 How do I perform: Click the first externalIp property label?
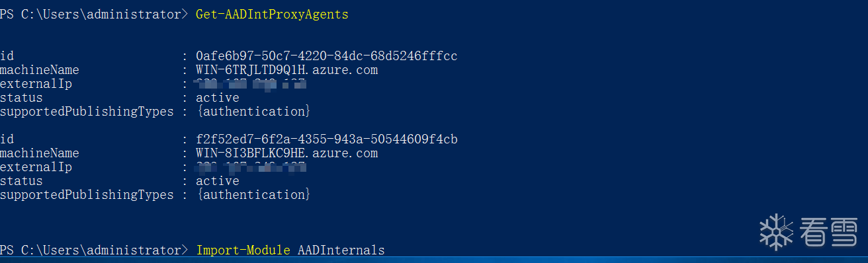point(36,83)
